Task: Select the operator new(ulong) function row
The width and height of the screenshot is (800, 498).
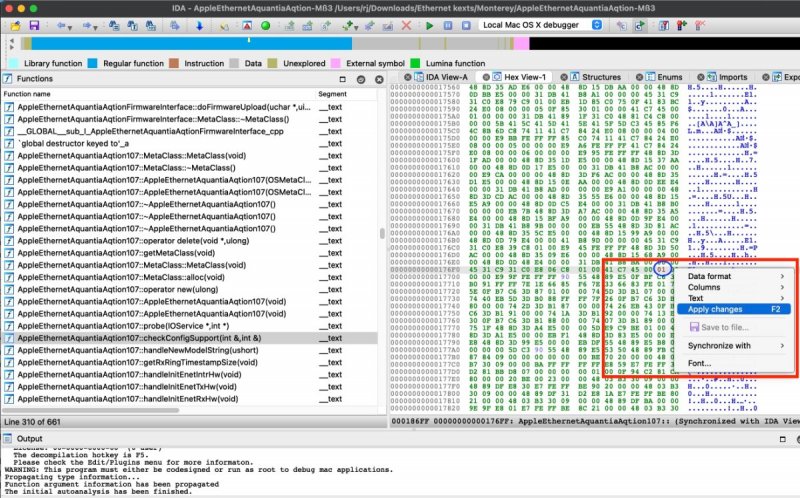Action: coord(190,289)
